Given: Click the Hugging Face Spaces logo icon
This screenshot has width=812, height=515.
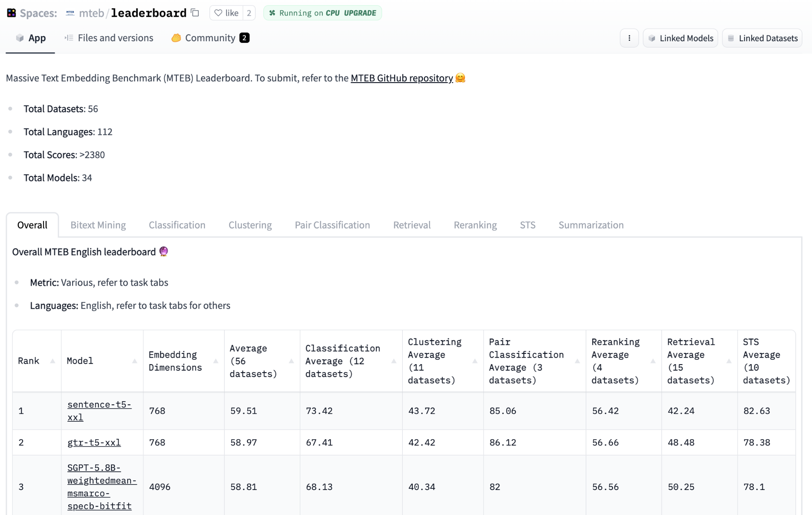Looking at the screenshot, I should (11, 13).
